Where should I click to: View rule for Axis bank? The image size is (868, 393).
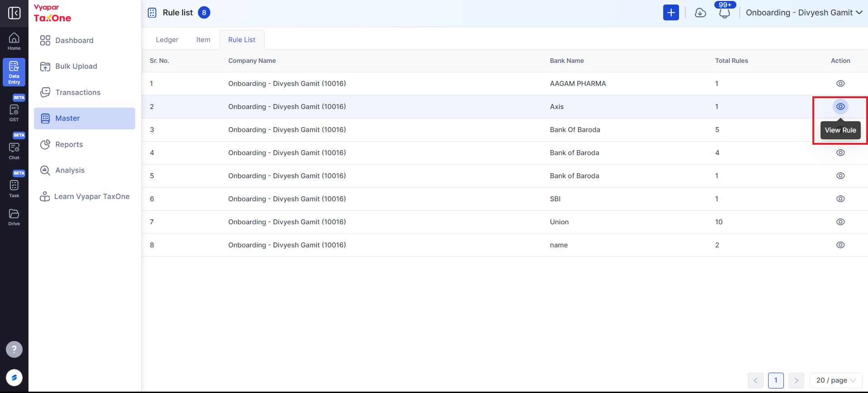coord(840,107)
